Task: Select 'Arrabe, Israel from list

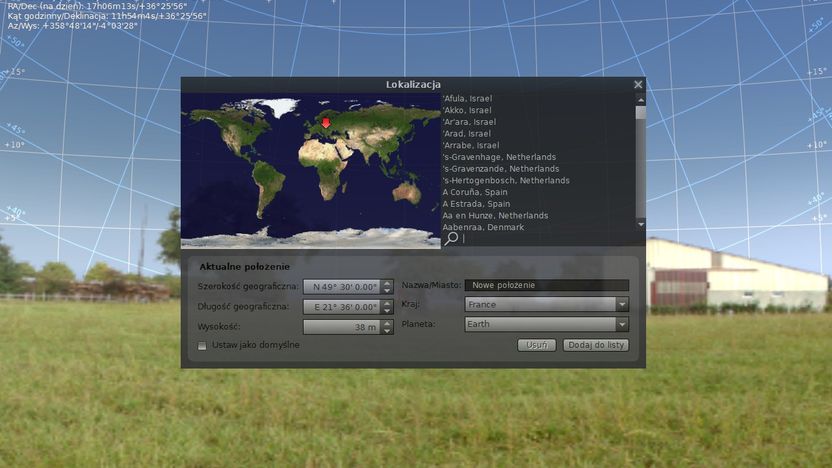Action: pyautogui.click(x=471, y=145)
